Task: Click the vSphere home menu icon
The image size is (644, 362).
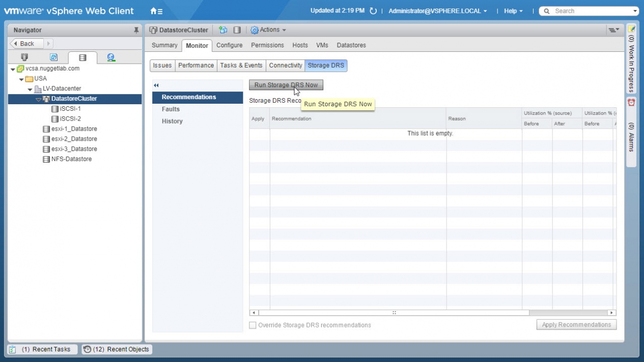Action: pos(156,11)
